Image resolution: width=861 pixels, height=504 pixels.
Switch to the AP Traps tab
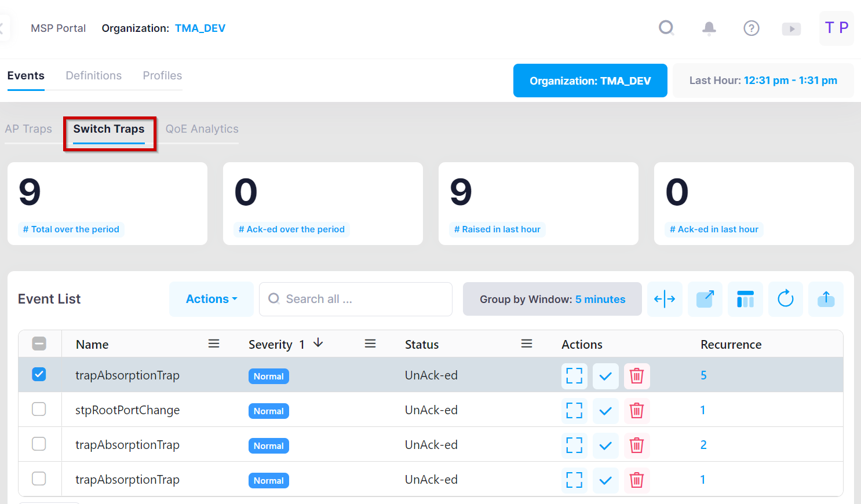(x=28, y=129)
